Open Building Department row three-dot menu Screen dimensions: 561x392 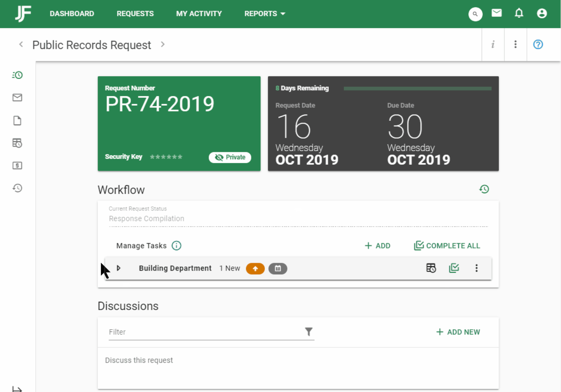[476, 268]
